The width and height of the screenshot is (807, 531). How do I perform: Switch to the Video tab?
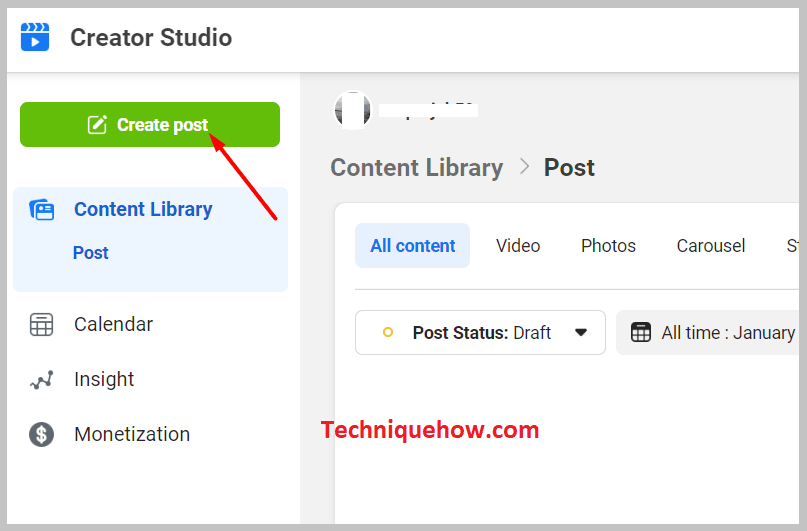point(518,246)
